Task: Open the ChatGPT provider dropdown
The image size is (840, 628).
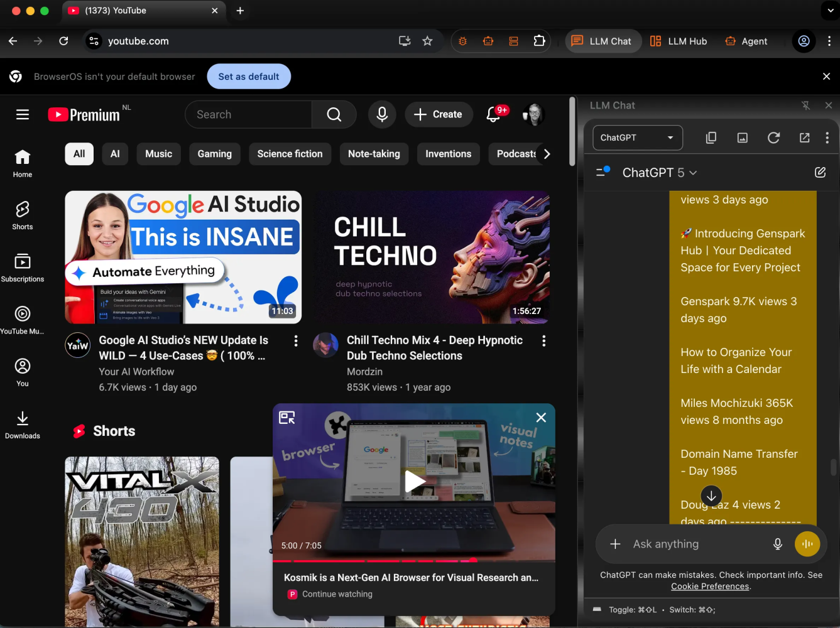Action: [x=637, y=138]
